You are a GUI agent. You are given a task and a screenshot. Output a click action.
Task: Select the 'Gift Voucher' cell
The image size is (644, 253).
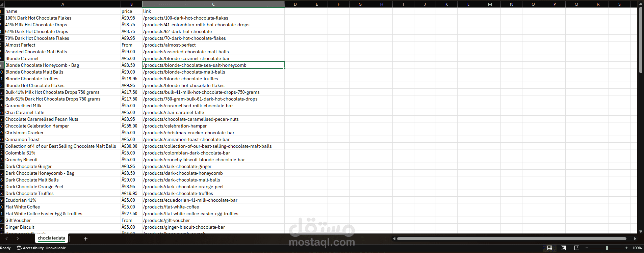(x=63, y=220)
